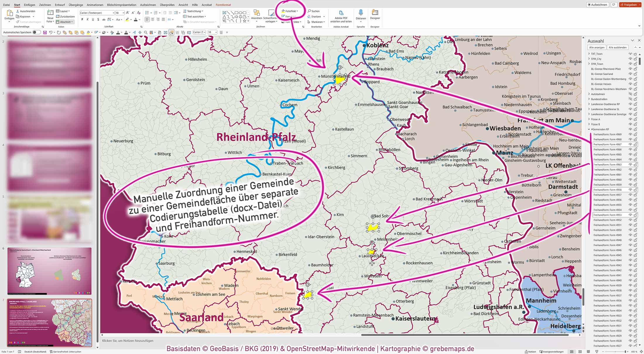Open the Fonts size dropdown showing 18
This screenshot has width=644, height=354.
(123, 13)
